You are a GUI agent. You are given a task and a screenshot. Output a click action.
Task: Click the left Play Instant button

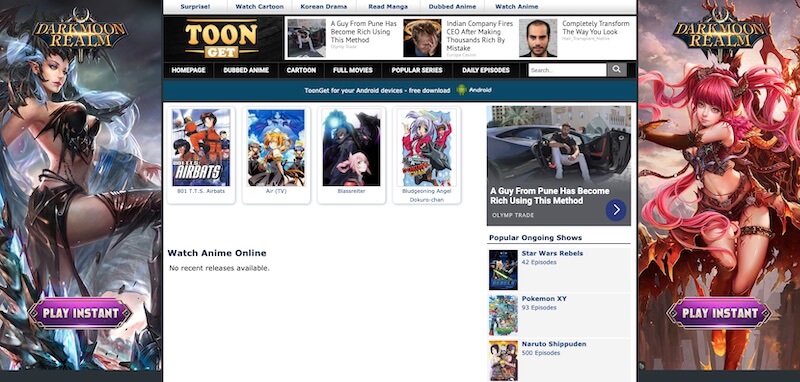click(x=80, y=313)
